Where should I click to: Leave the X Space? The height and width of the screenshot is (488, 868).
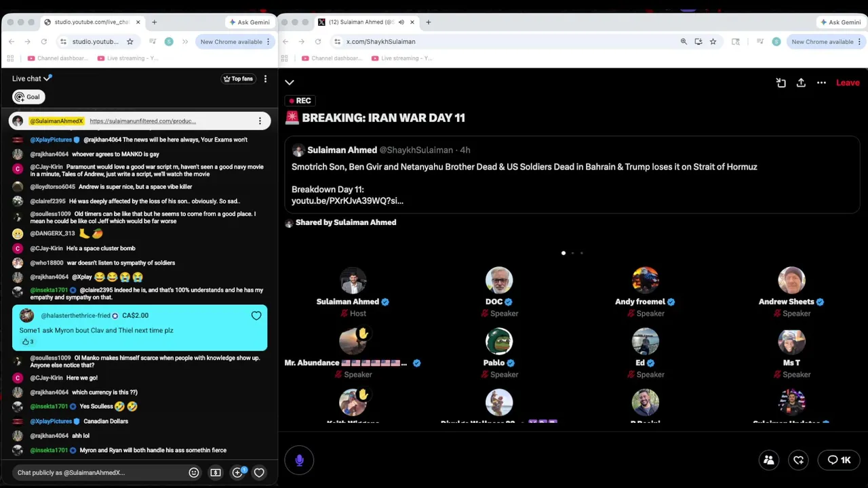tap(848, 83)
